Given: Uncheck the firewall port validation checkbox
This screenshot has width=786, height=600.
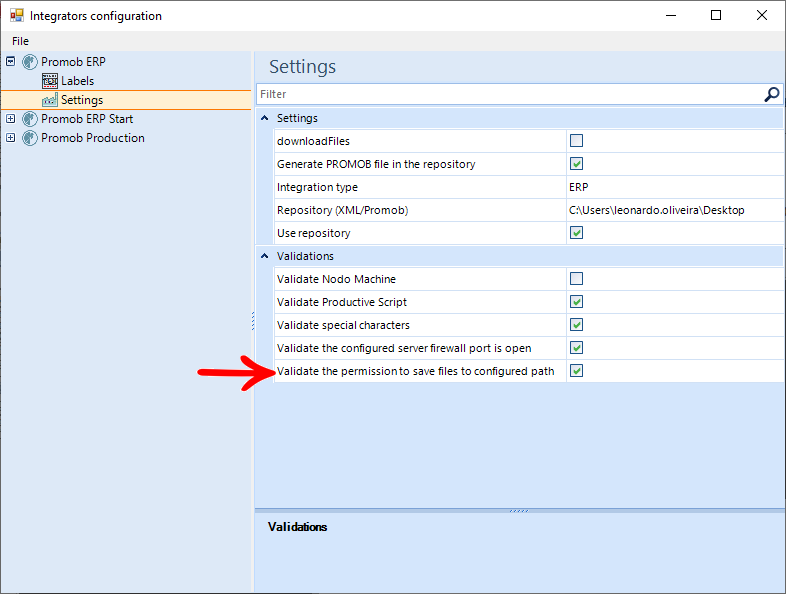Looking at the screenshot, I should tap(576, 348).
